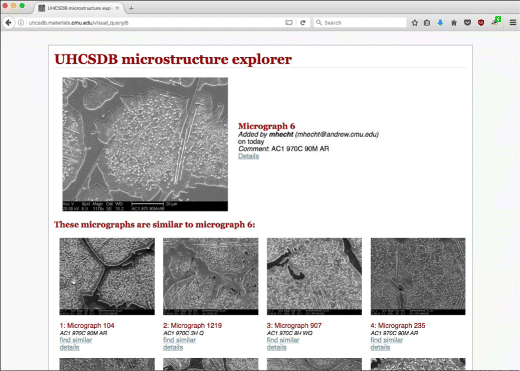Open details link for Micrograph 235
Screen dimensions: 520x371
(380, 347)
